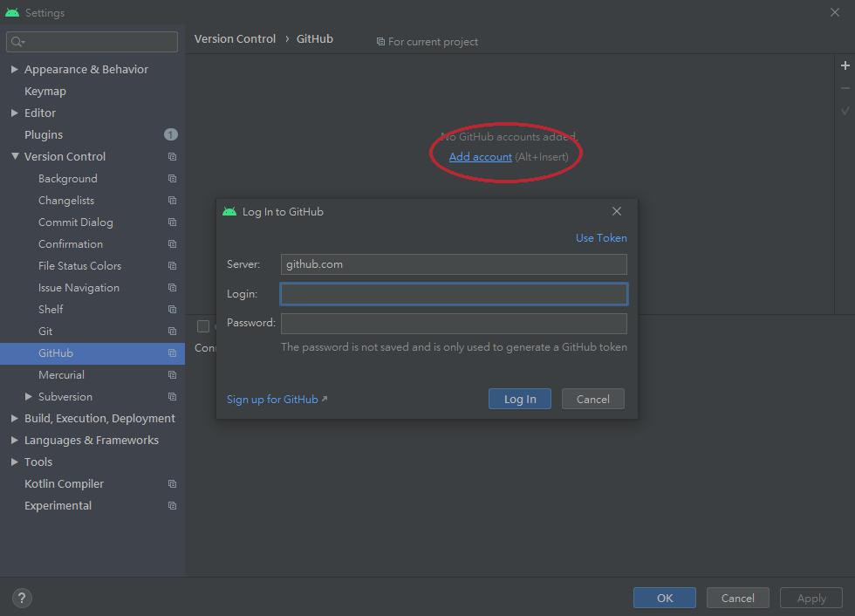Click project-level icon beside Version Control
Screen dimensions: 855x616
click(x=172, y=156)
